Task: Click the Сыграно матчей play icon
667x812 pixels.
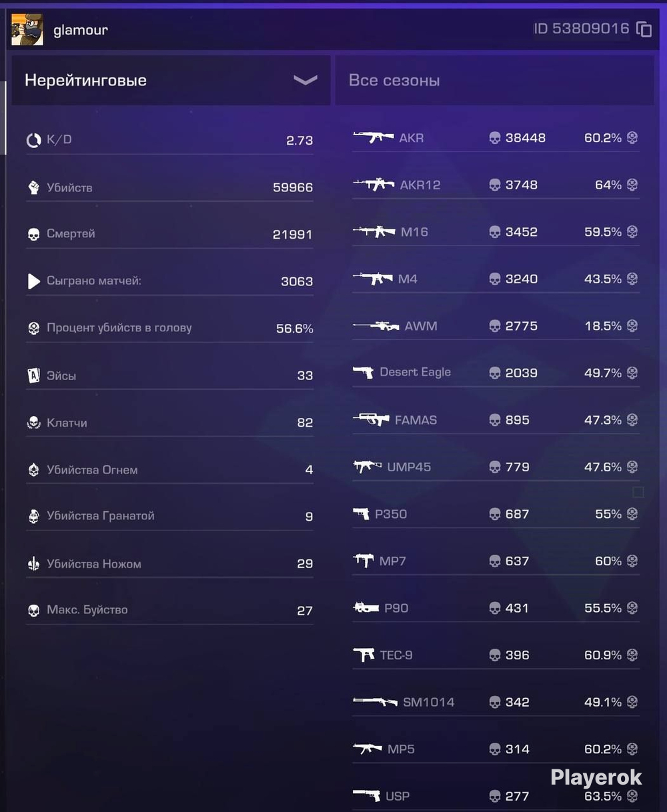Action: coord(33,281)
